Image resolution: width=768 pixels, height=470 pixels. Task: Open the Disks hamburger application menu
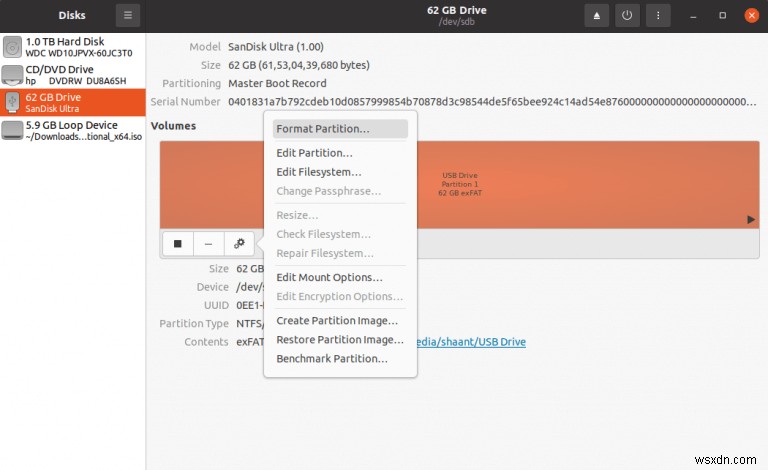coord(128,15)
